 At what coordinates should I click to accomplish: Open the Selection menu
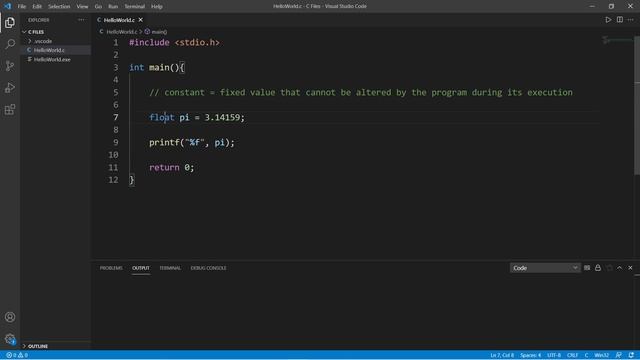click(x=59, y=6)
